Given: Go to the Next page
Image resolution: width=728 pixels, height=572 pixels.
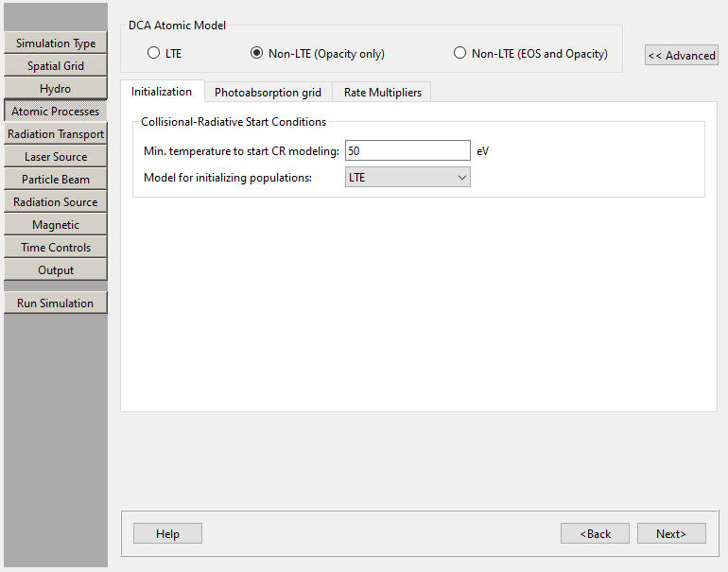Looking at the screenshot, I should (x=670, y=533).
